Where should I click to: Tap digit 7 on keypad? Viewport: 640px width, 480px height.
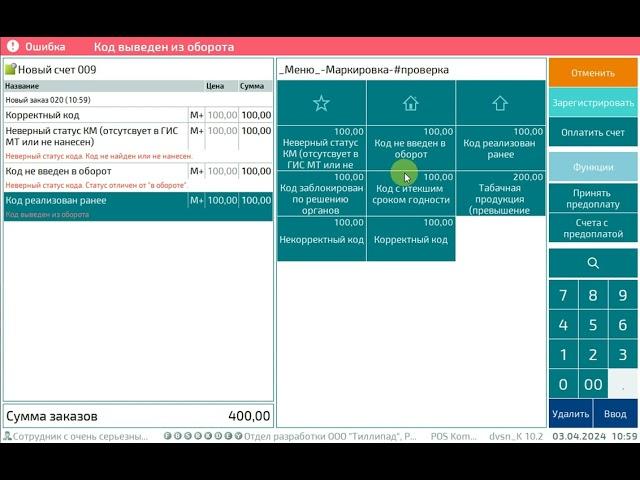tap(563, 295)
